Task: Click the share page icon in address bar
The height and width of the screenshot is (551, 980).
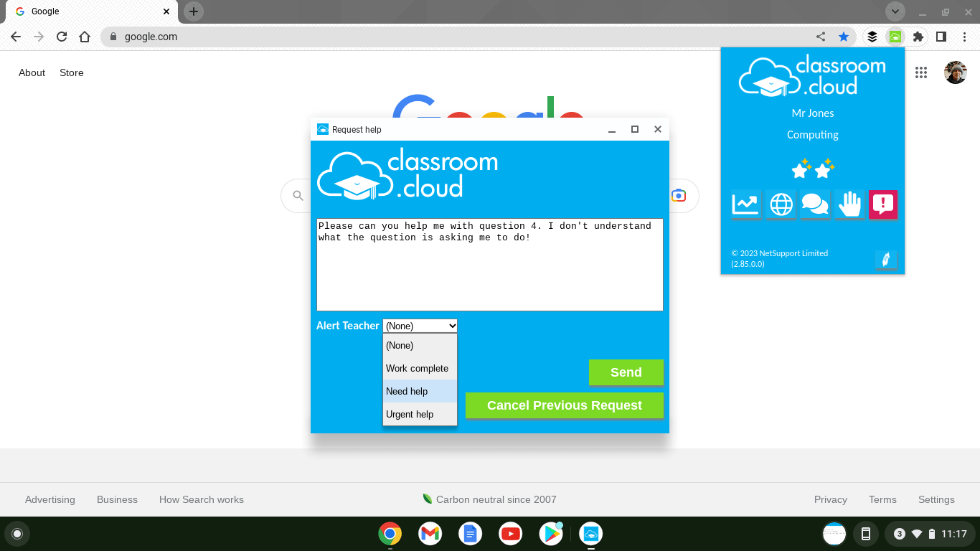Action: pyautogui.click(x=821, y=37)
